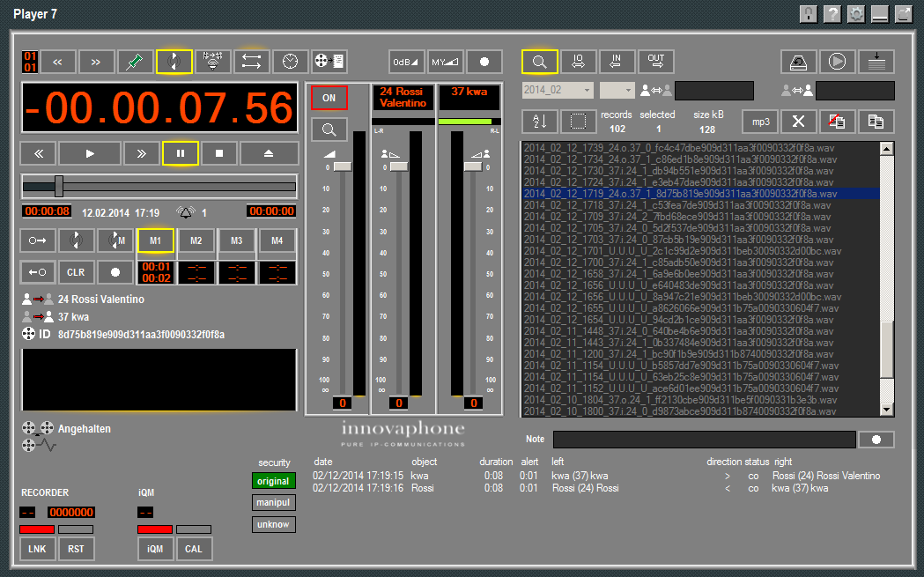Filter by incoming calls with IN button
Screen dimensions: 924x577
tap(617, 62)
